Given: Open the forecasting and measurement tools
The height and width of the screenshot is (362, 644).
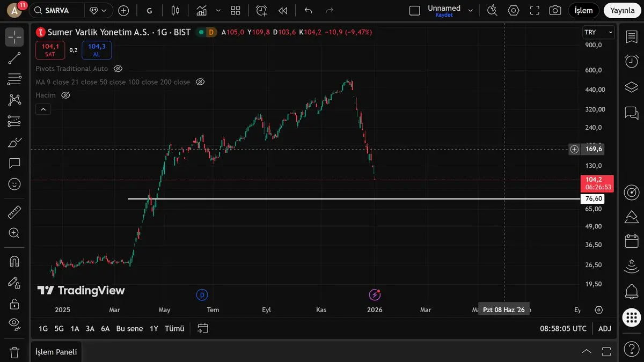Looking at the screenshot, I should tap(14, 121).
